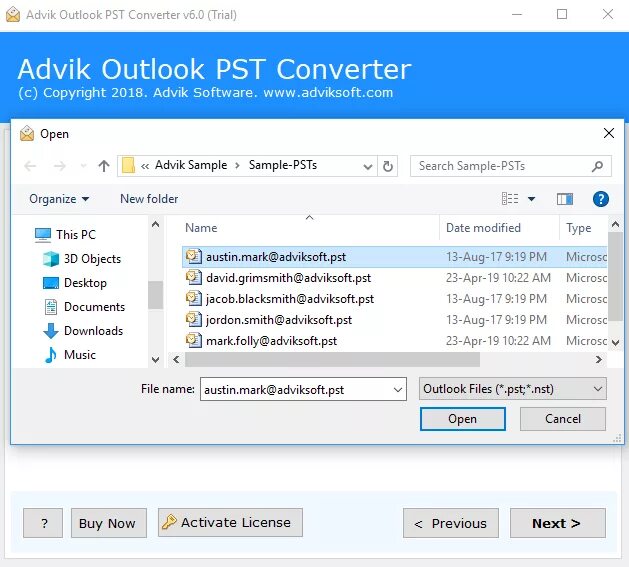Open the dialog Help question mark icon
The height and width of the screenshot is (567, 629).
[601, 199]
